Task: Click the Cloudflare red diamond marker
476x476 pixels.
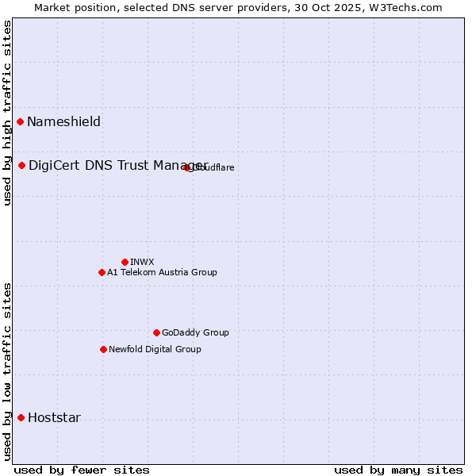Action: pyautogui.click(x=187, y=167)
